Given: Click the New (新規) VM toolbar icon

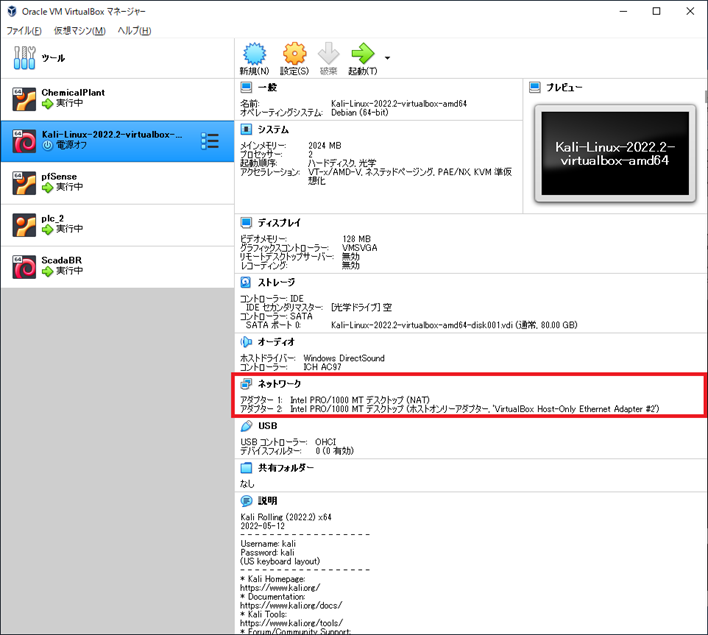Looking at the screenshot, I should pyautogui.click(x=255, y=54).
